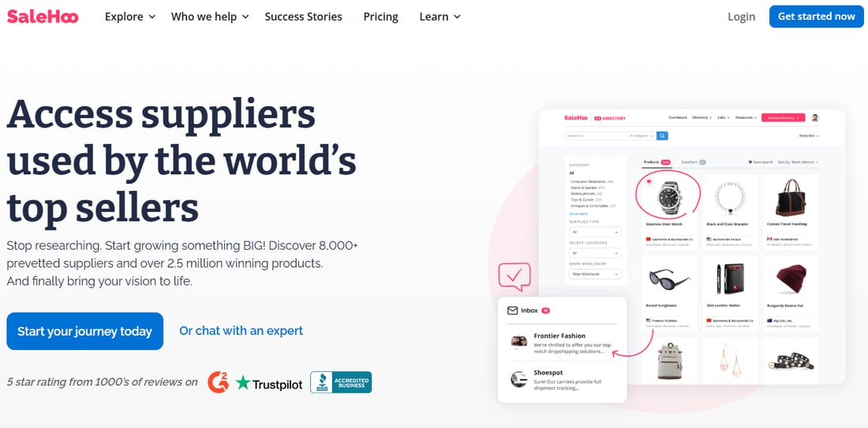868x428 pixels.
Task: Click the pink checkmark speech bubble icon
Action: [x=514, y=277]
